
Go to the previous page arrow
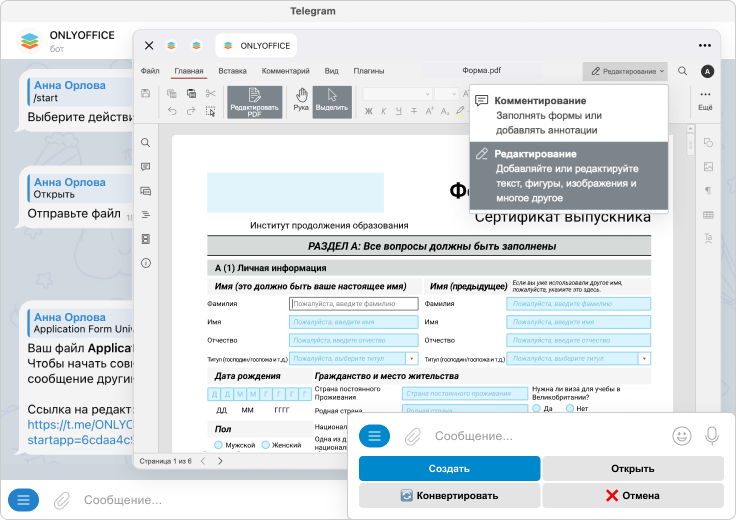click(x=203, y=461)
